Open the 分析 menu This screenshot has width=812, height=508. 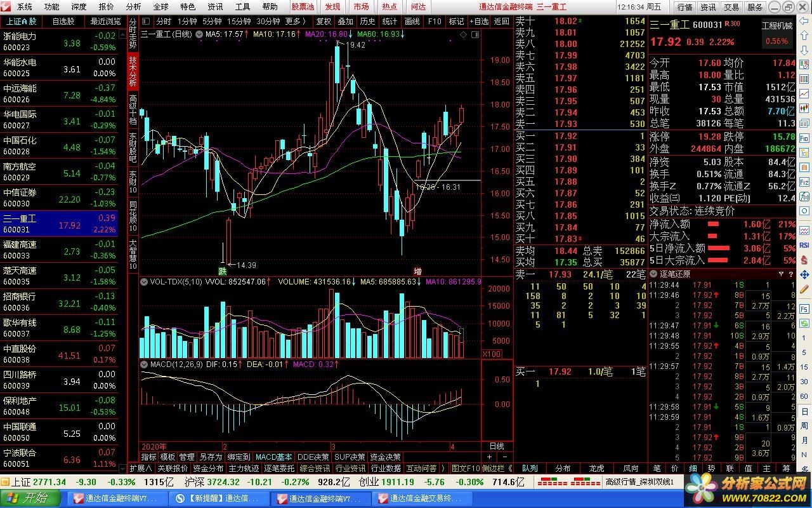click(x=133, y=7)
